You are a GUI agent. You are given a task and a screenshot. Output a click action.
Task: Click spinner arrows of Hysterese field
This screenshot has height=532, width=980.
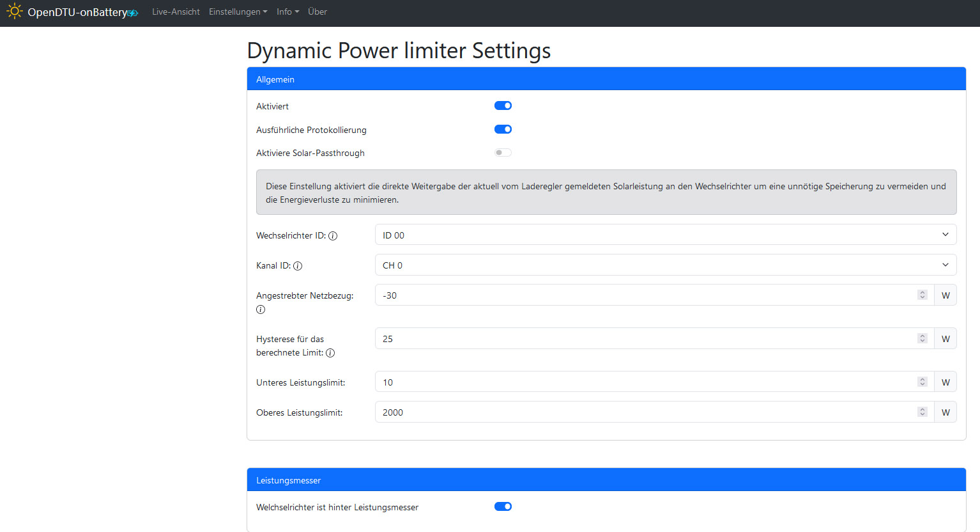922,338
